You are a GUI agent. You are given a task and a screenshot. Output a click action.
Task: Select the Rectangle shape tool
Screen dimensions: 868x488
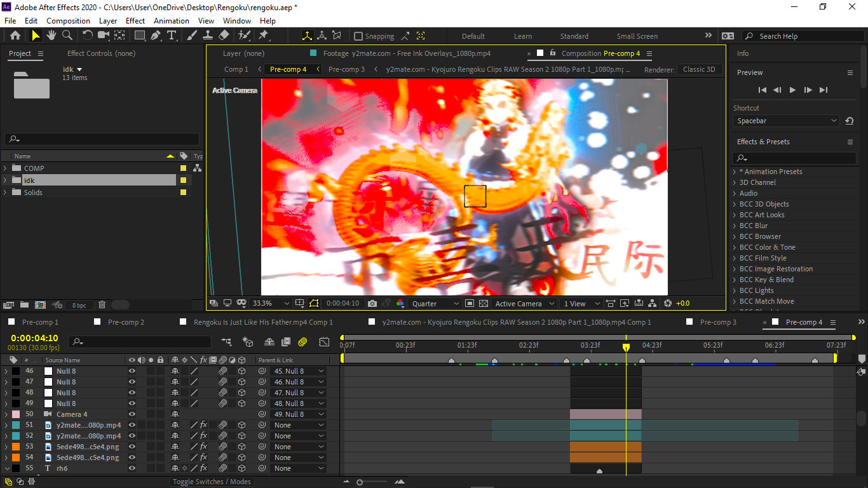pos(140,36)
